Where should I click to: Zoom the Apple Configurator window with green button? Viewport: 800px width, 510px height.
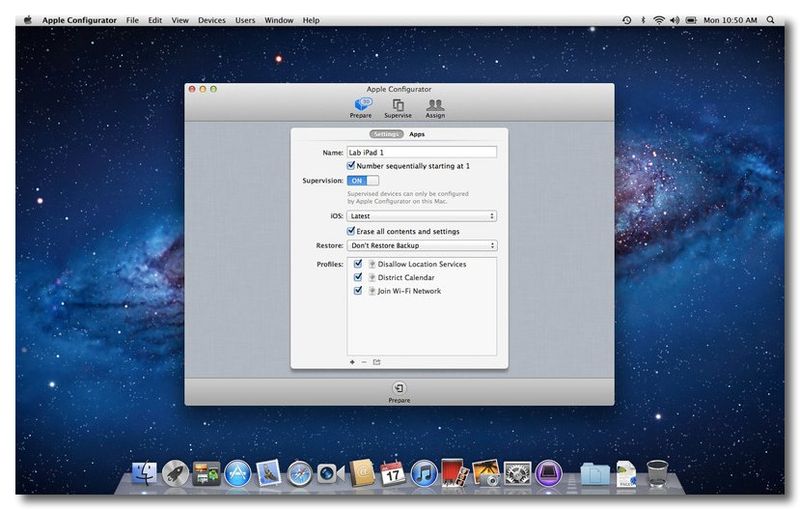pyautogui.click(x=214, y=89)
